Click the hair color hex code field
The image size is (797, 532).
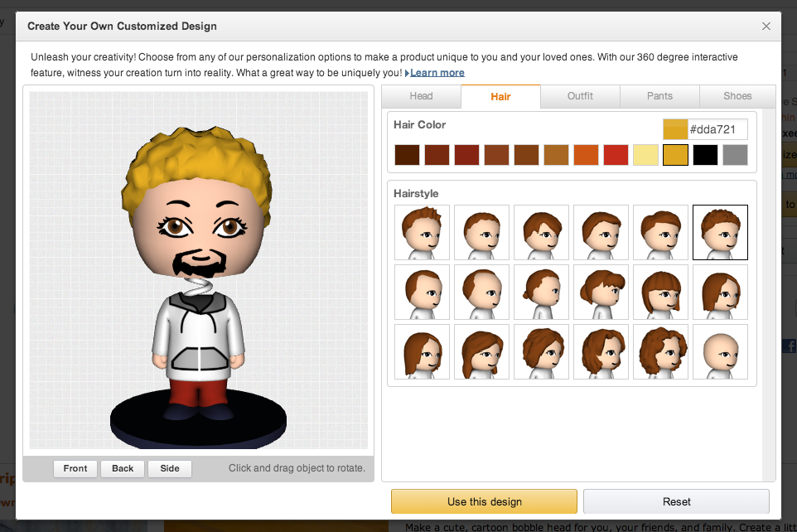click(x=718, y=129)
